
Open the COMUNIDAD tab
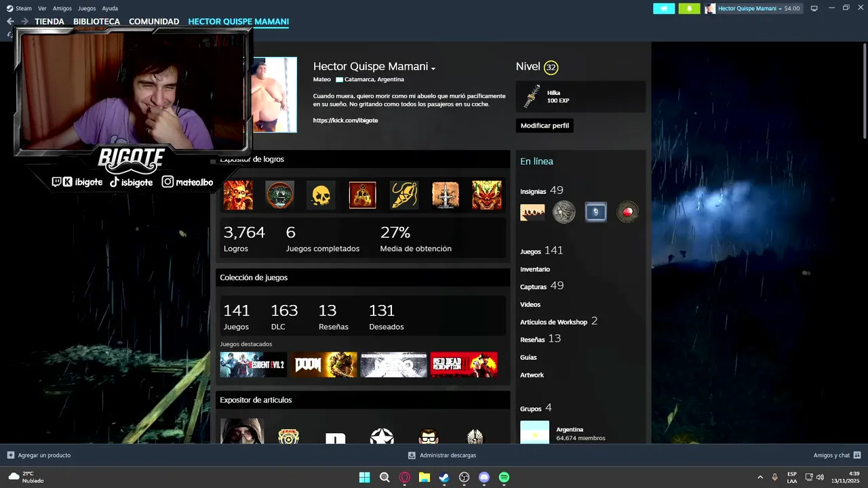click(x=154, y=22)
